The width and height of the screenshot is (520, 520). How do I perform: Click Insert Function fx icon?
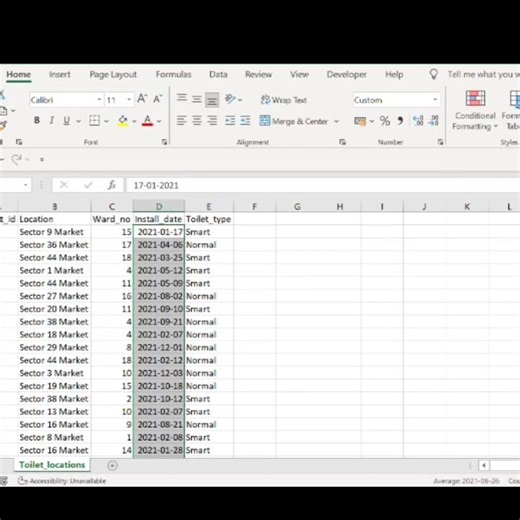112,185
